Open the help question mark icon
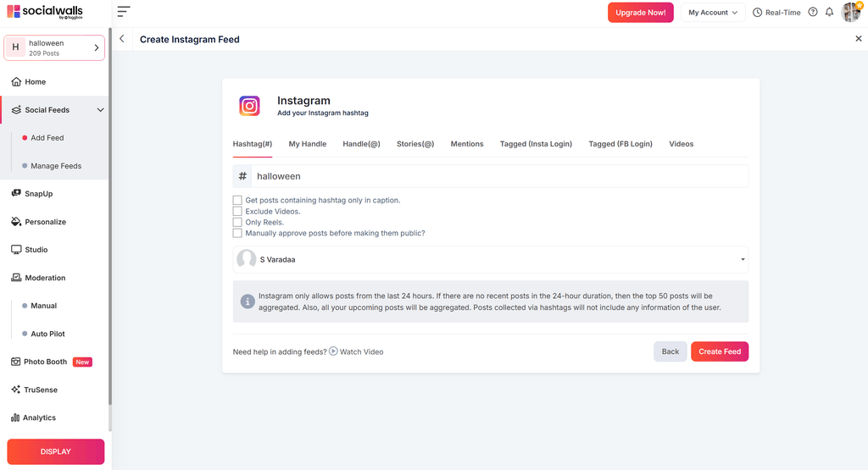Viewport: 868px width, 470px height. point(813,12)
